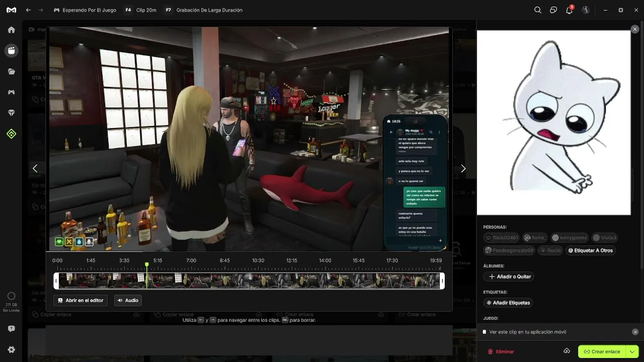Select the flack02461 person tag

click(x=502, y=237)
